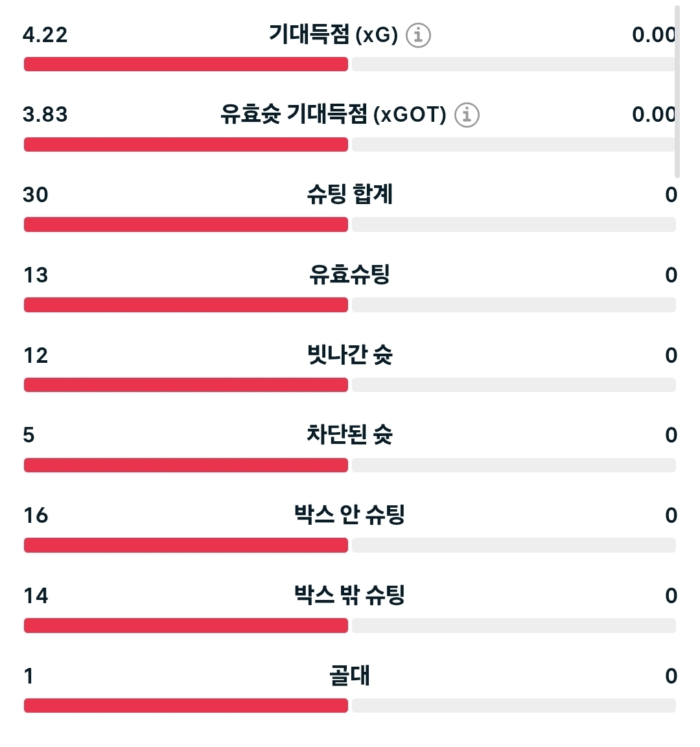Open info icon beside 유효슛 기대득점 (xGOT)
700x747 pixels.
[467, 115]
